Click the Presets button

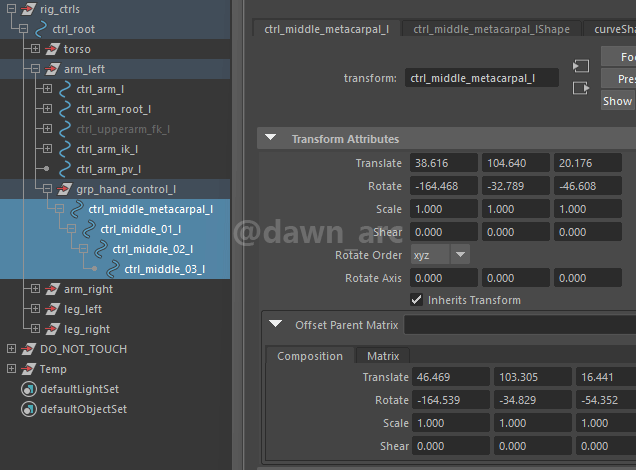point(618,79)
